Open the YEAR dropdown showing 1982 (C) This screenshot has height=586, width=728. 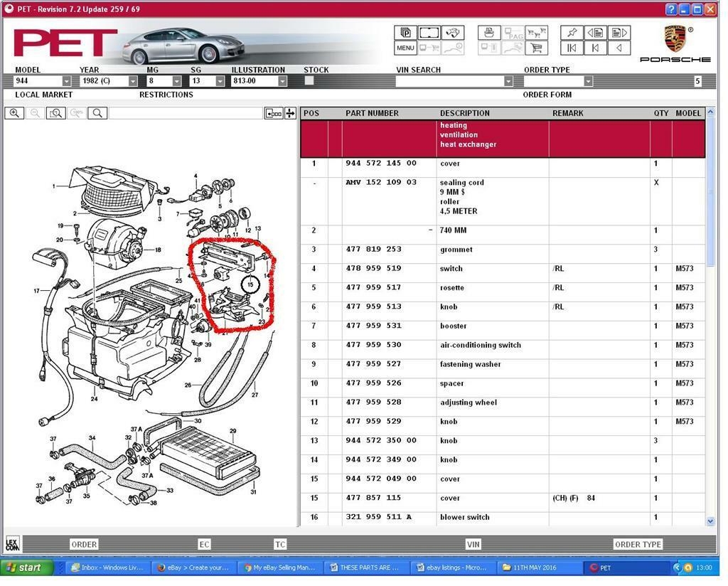pos(133,81)
